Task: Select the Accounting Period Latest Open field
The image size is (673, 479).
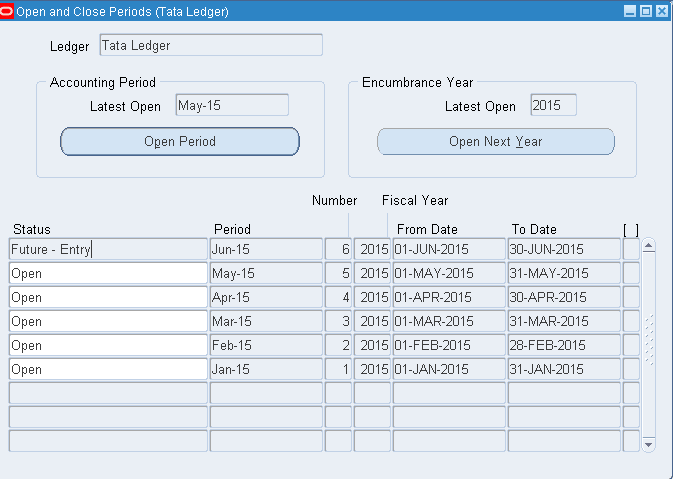Action: 231,105
